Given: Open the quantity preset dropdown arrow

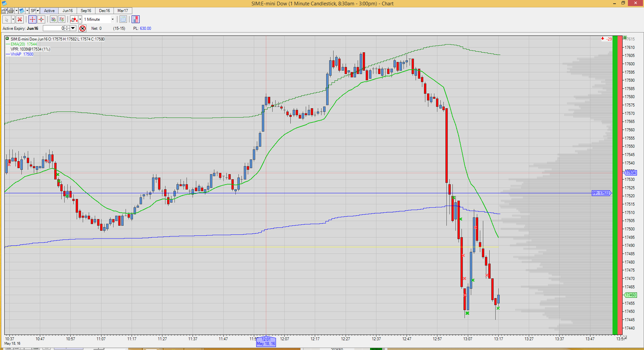Looking at the screenshot, I should click(73, 28).
